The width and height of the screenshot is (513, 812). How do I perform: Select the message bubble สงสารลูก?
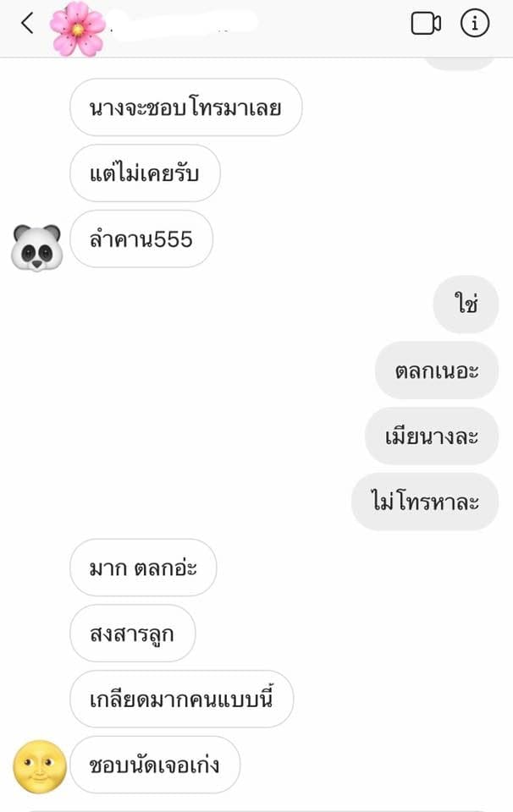[133, 633]
